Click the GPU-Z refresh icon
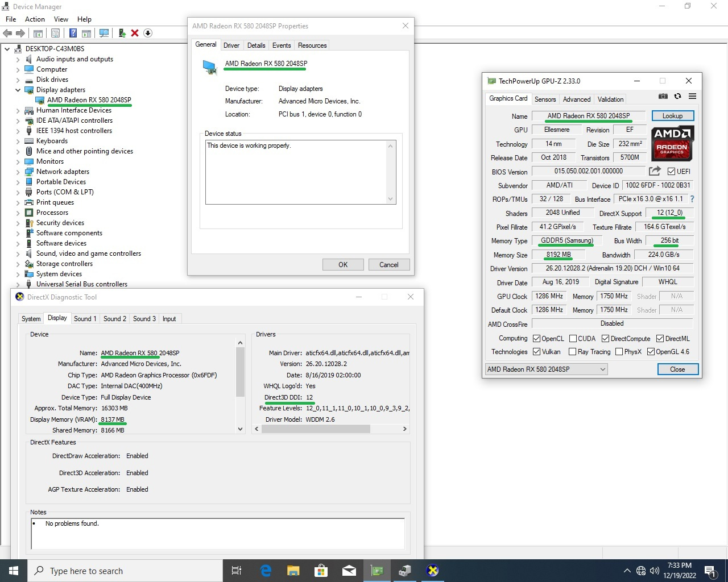 (677, 97)
